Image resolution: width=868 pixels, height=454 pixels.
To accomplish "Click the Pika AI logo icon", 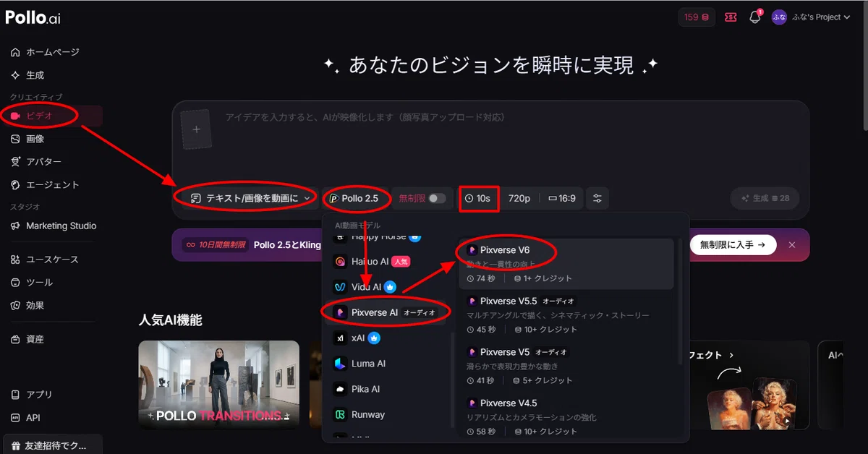I will tap(339, 389).
